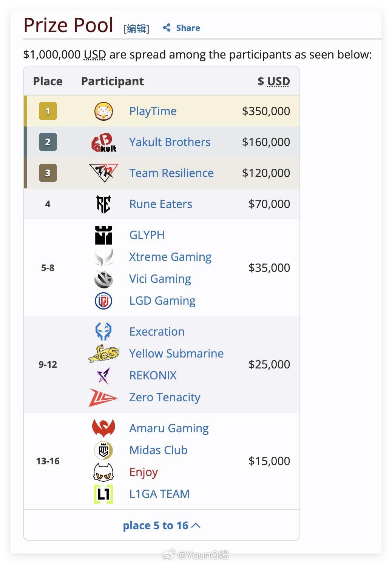The width and height of the screenshot is (392, 564).
Task: Collapse the place 5 to 16 rows
Action: tap(161, 525)
